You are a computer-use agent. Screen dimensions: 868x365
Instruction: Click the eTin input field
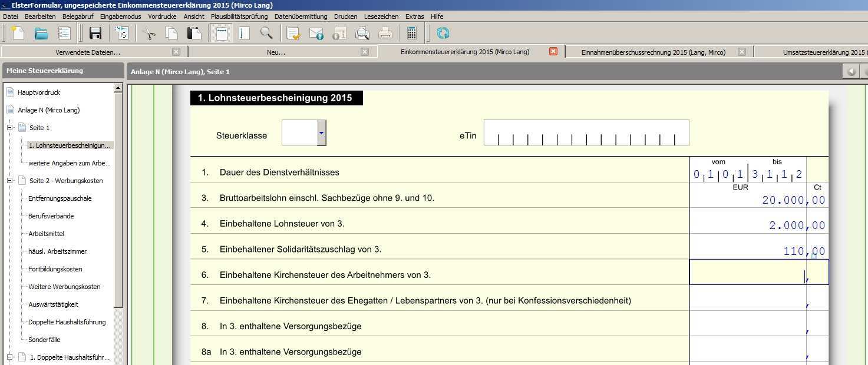[x=586, y=133]
